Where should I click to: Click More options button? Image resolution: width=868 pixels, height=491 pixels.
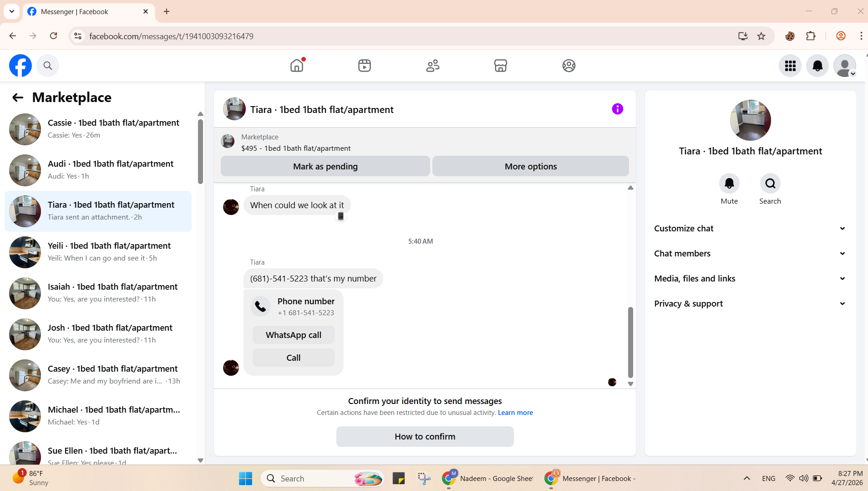pyautogui.click(x=531, y=166)
